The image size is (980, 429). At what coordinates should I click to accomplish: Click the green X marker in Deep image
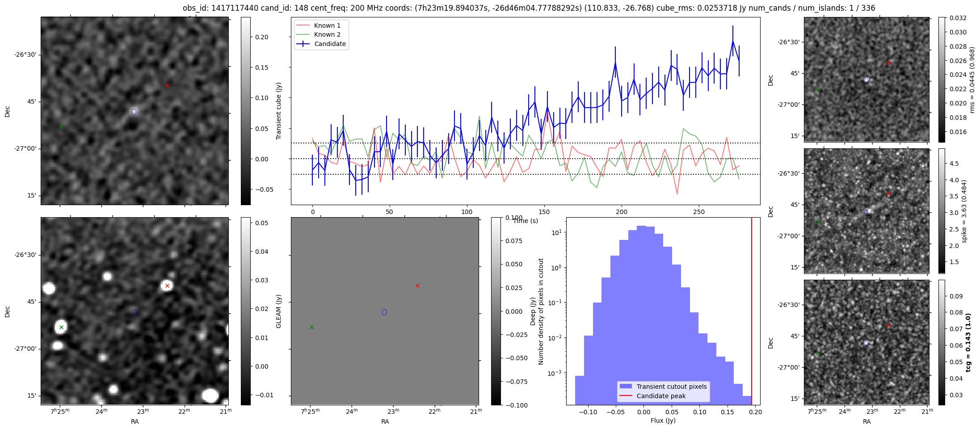pyautogui.click(x=61, y=328)
